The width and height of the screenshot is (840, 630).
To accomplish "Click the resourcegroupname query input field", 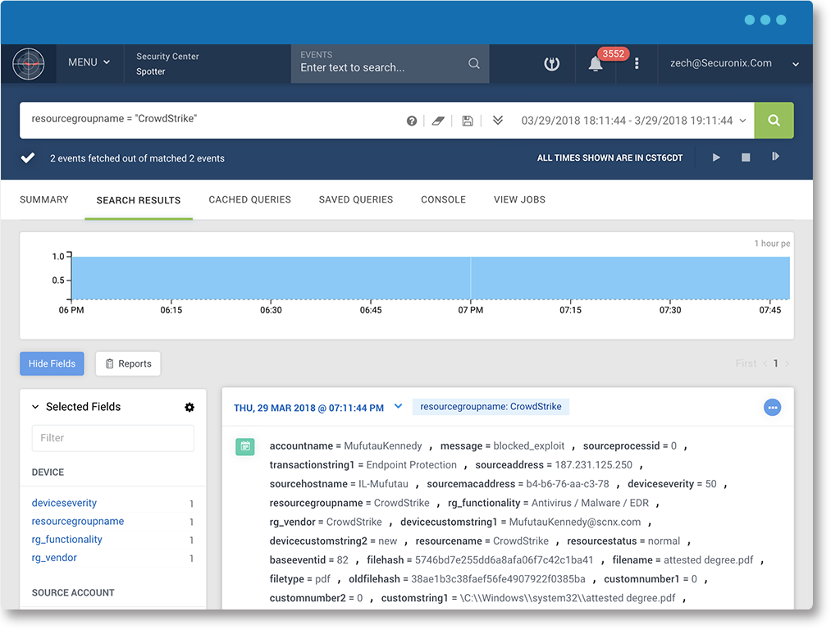I will tap(212, 120).
